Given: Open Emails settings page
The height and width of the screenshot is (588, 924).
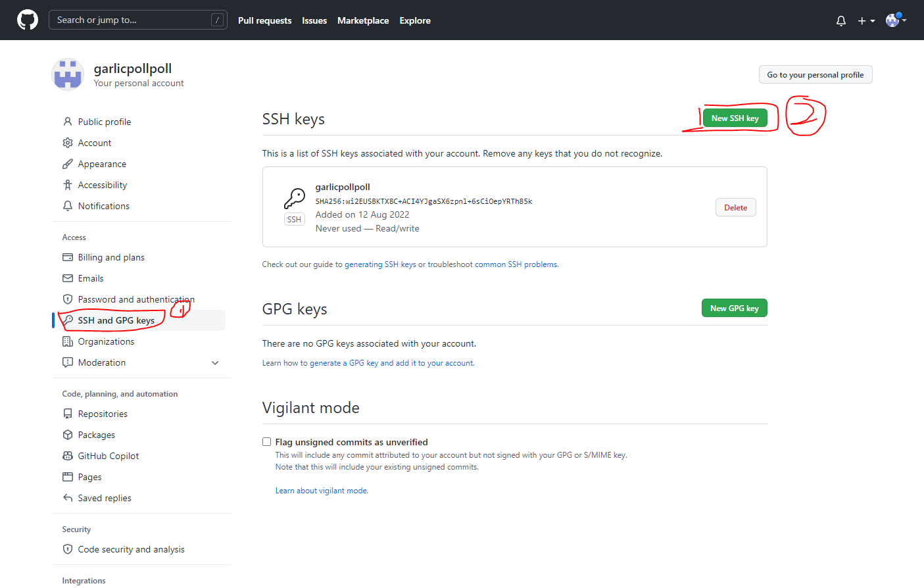Looking at the screenshot, I should point(91,278).
